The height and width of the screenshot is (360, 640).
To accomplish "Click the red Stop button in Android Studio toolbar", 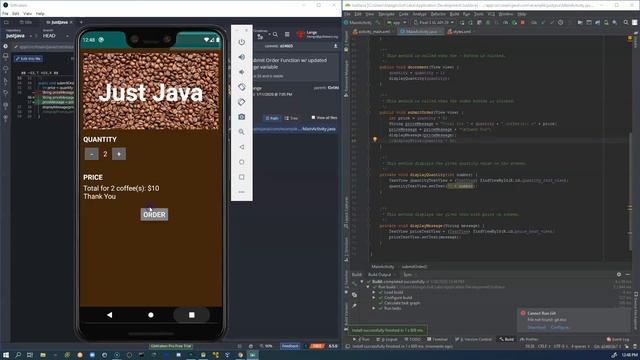I will pyautogui.click(x=522, y=22).
